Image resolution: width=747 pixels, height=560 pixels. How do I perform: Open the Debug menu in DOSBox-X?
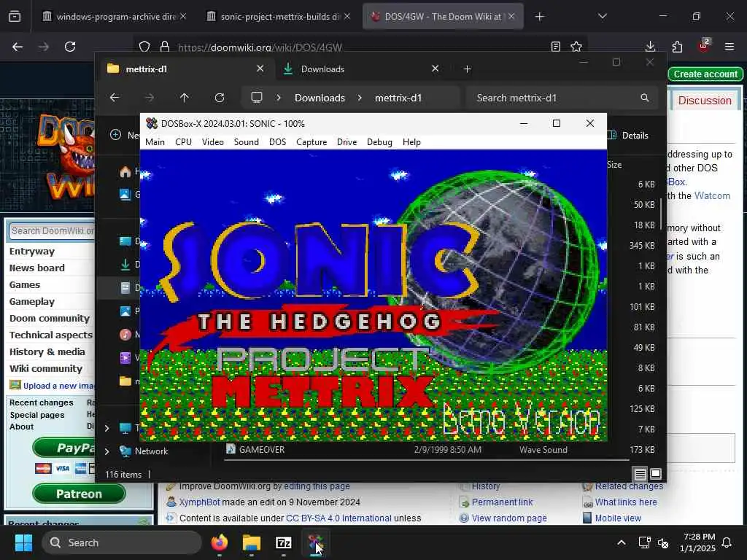[379, 142]
